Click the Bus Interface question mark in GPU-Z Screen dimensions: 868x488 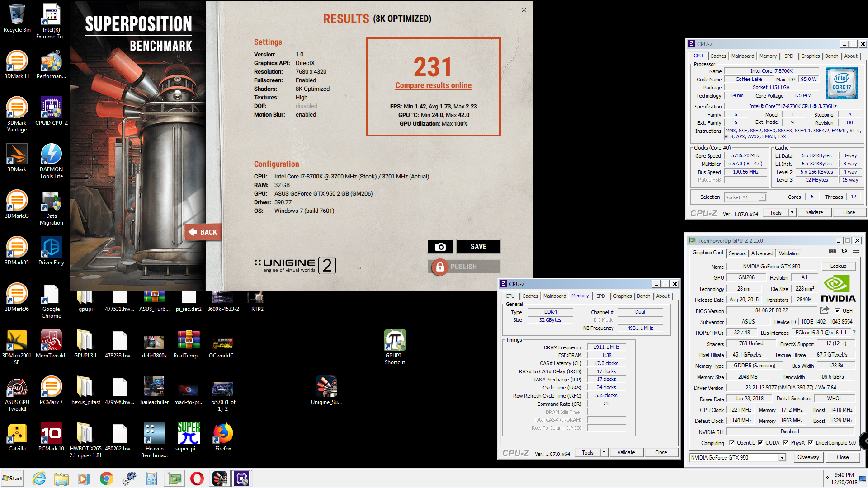coord(854,333)
